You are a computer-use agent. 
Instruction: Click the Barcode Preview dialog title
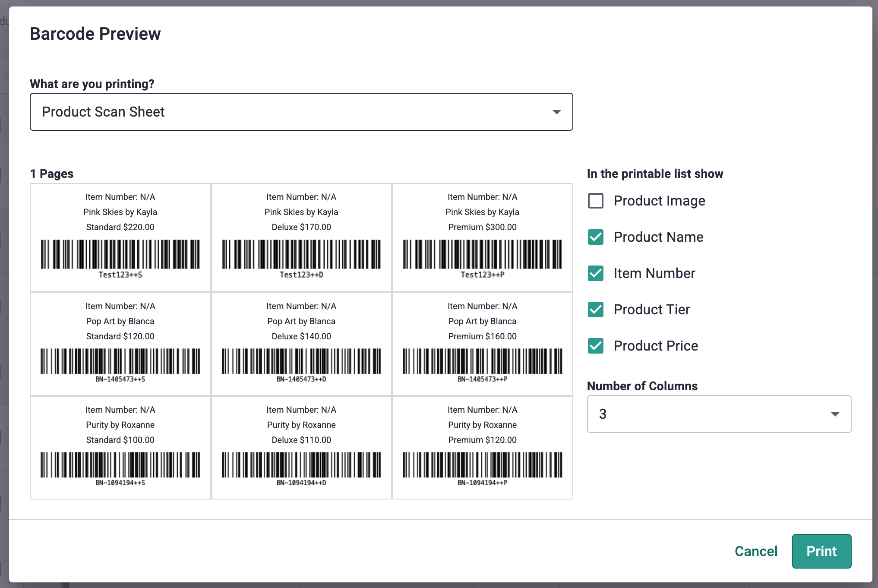(95, 34)
